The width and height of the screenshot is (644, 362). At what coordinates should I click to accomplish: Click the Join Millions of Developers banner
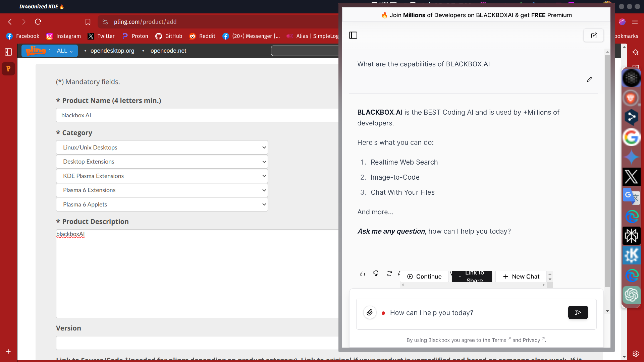point(476,15)
